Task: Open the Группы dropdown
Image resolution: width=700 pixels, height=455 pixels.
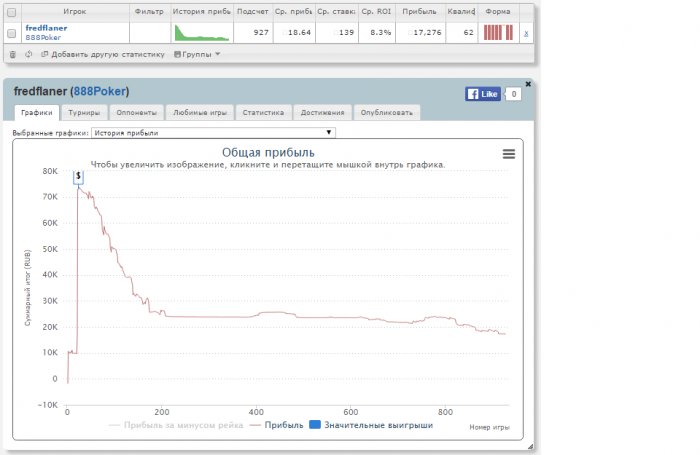Action: pyautogui.click(x=197, y=54)
